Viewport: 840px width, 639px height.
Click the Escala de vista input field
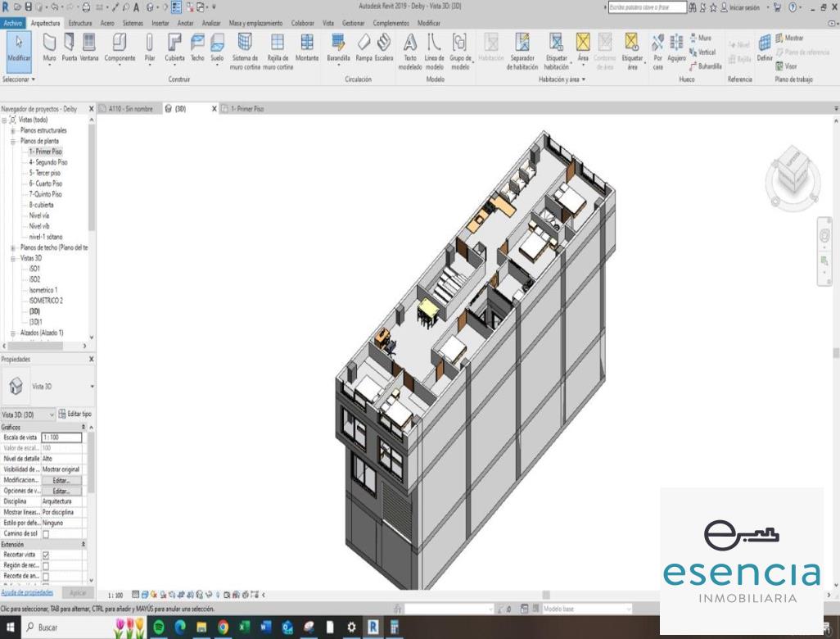[61, 438]
